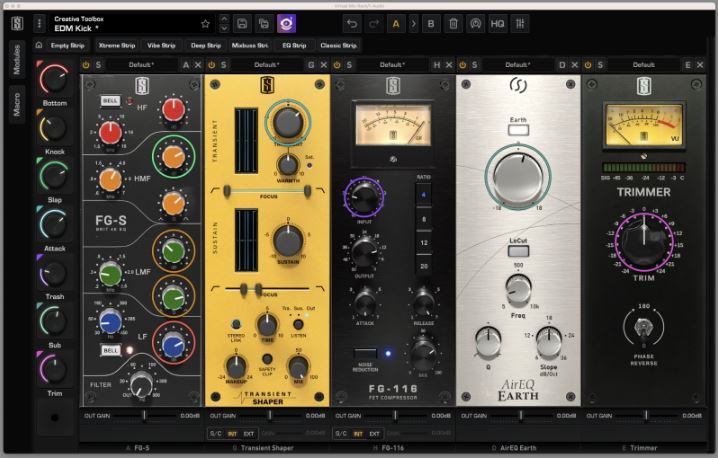Viewport: 718px width, 458px height.
Task: Toggle HQ oversampling mode
Action: point(497,23)
